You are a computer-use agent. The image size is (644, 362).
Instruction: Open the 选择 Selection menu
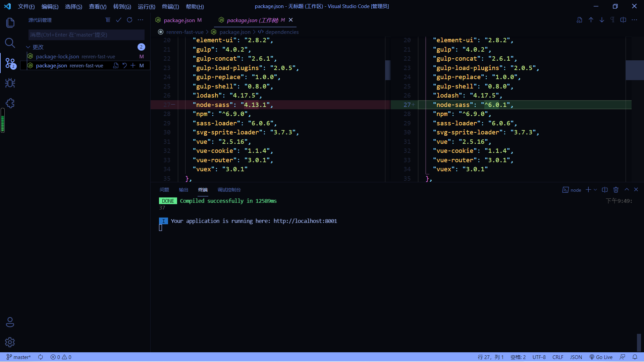click(x=73, y=6)
